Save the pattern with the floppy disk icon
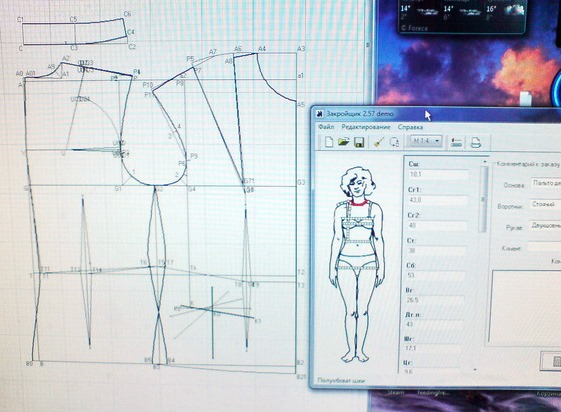The width and height of the screenshot is (561, 412). (x=359, y=142)
